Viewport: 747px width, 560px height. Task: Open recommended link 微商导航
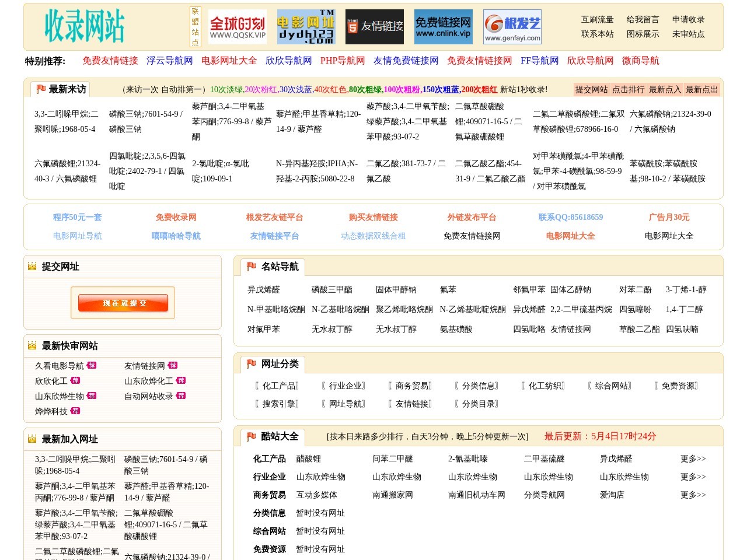(x=641, y=61)
